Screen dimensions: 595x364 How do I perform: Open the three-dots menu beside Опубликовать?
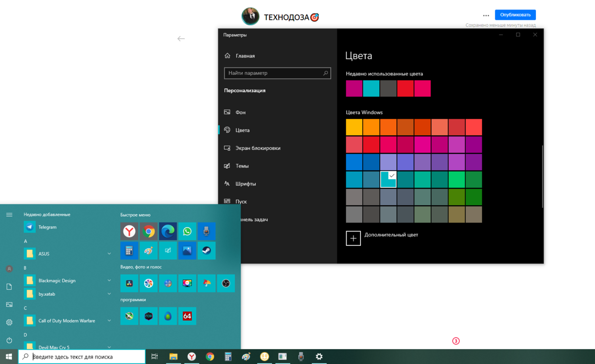point(486,15)
